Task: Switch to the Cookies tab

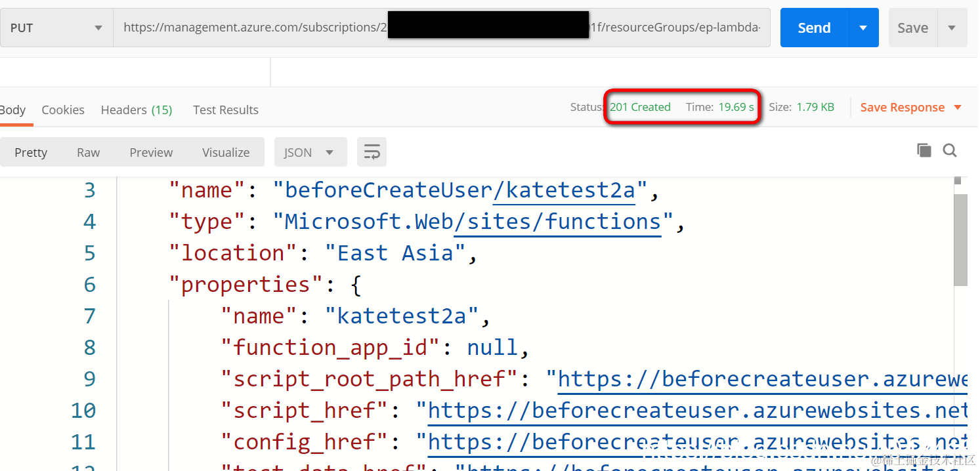Action: [x=63, y=110]
